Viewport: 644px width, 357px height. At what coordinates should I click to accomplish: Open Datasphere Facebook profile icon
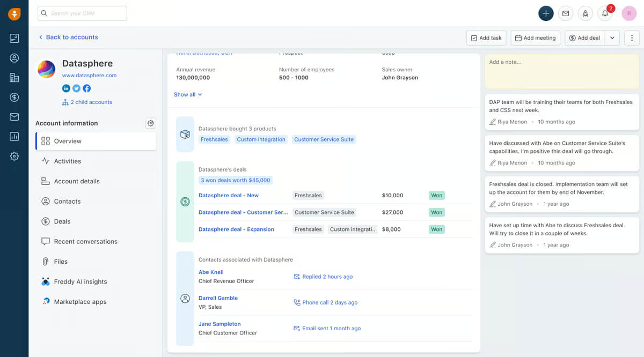[x=86, y=88]
